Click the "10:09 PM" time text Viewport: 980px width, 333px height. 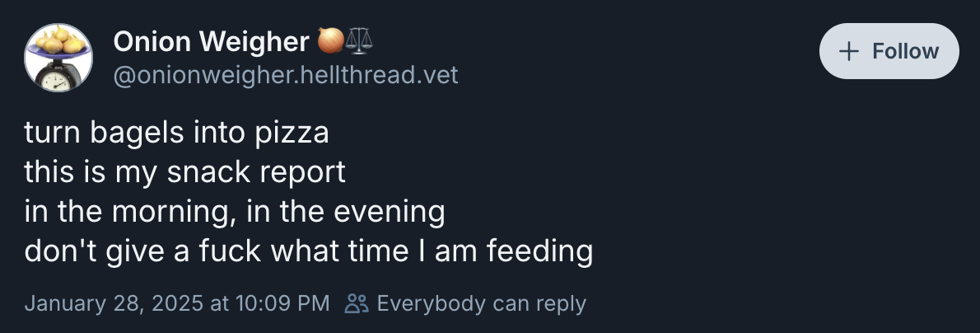tap(282, 303)
